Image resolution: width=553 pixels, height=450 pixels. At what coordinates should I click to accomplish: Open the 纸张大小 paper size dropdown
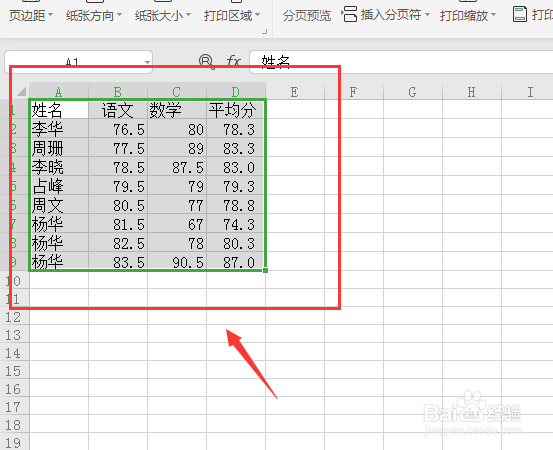(163, 16)
